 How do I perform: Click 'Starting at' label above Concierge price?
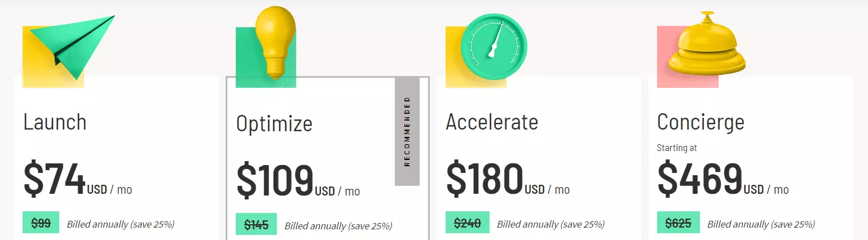[x=677, y=148]
